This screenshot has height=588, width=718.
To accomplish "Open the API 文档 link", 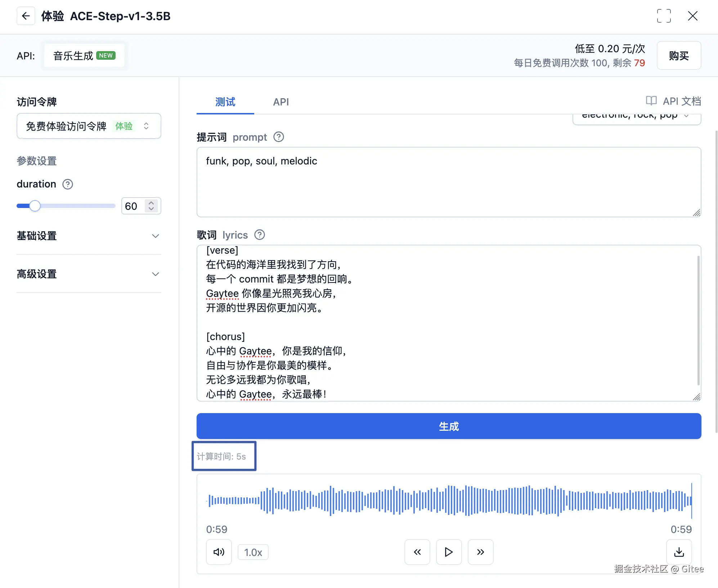I will [x=673, y=101].
